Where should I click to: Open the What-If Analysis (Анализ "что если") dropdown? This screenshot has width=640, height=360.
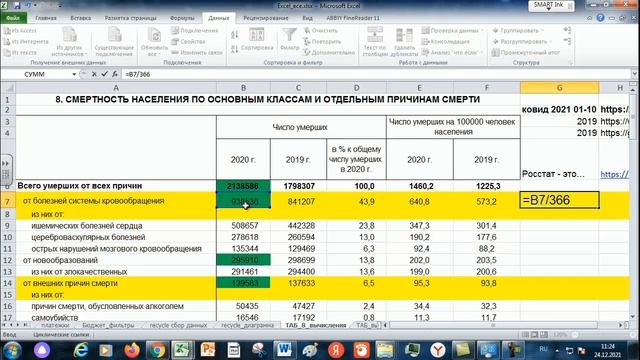click(452, 53)
